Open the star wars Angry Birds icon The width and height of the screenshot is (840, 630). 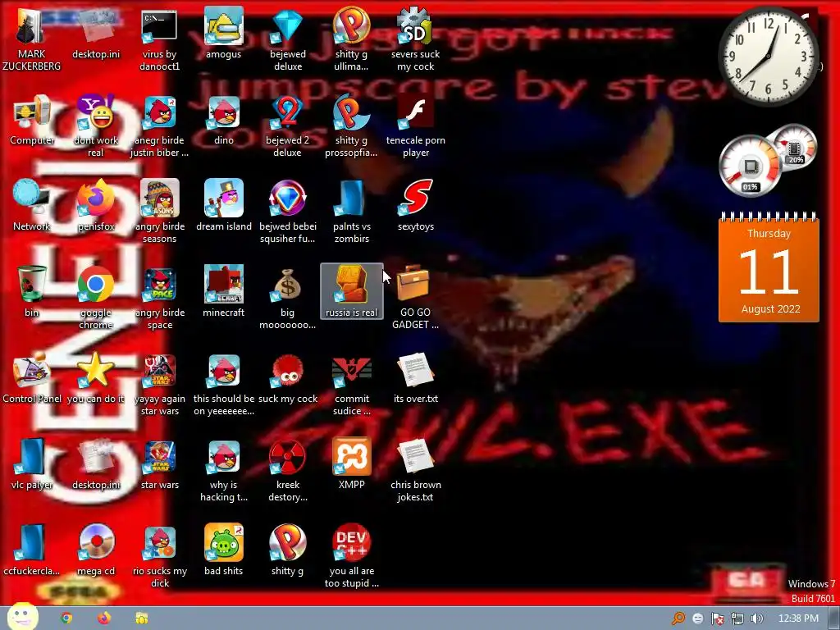(x=159, y=464)
